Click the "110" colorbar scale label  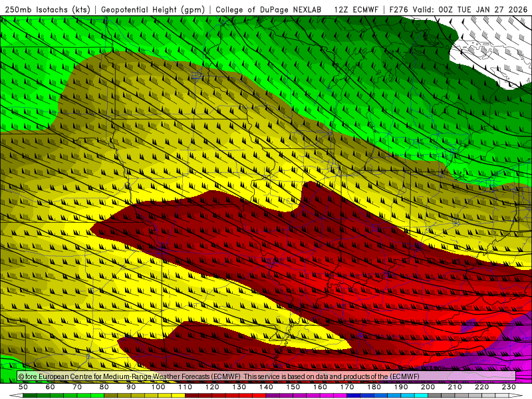pyautogui.click(x=185, y=387)
